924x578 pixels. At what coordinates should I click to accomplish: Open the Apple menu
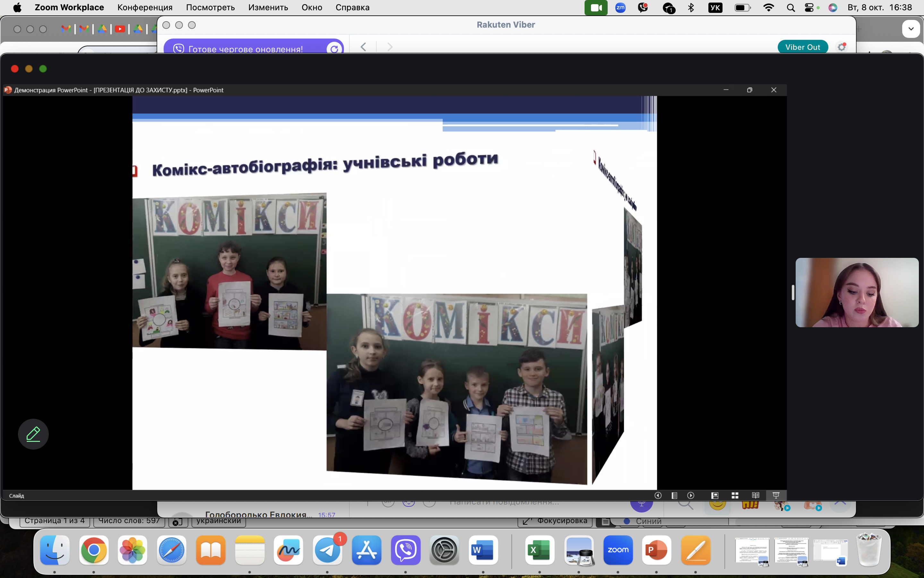tap(17, 8)
